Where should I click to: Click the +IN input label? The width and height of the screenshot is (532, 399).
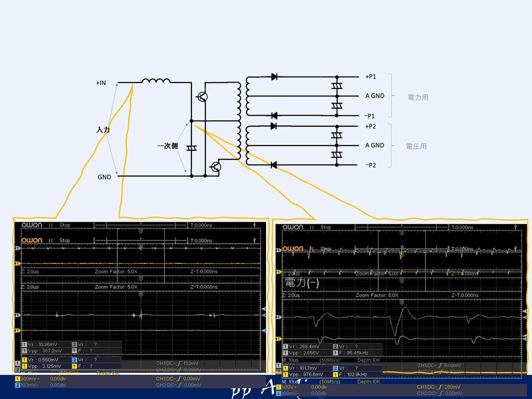[x=101, y=83]
